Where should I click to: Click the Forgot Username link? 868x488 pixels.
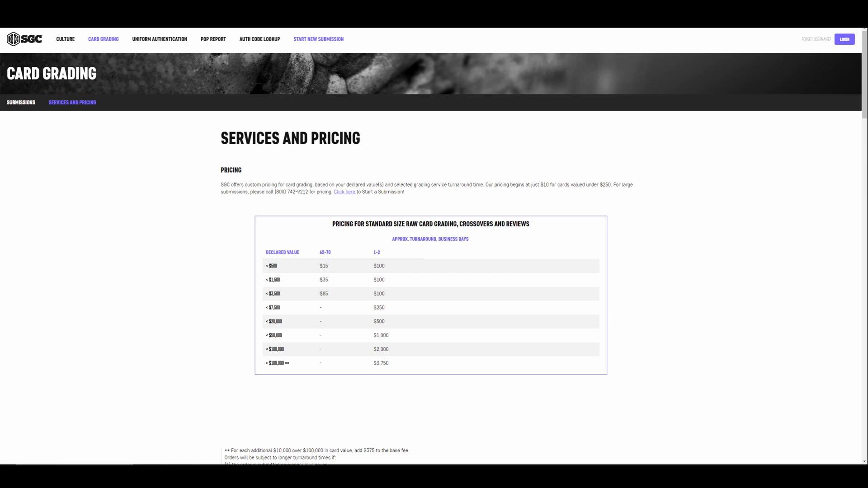816,39
